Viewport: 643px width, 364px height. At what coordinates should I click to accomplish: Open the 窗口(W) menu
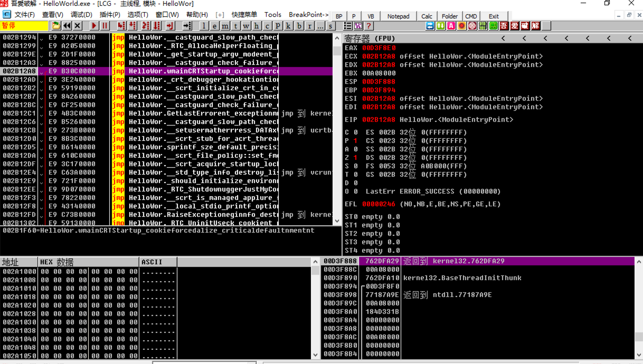pyautogui.click(x=167, y=15)
